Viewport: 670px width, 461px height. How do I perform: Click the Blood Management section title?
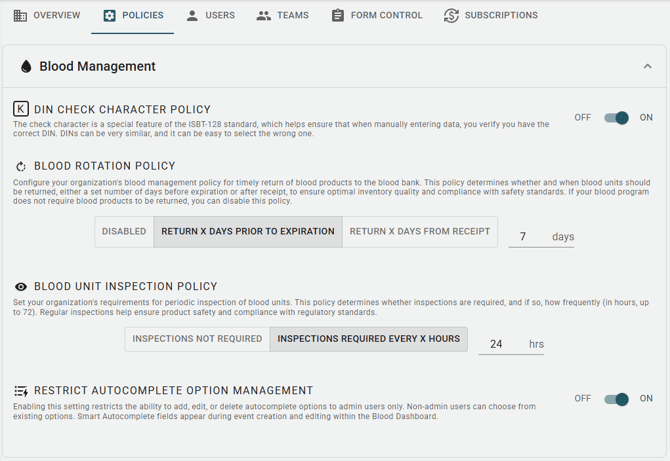(x=97, y=67)
